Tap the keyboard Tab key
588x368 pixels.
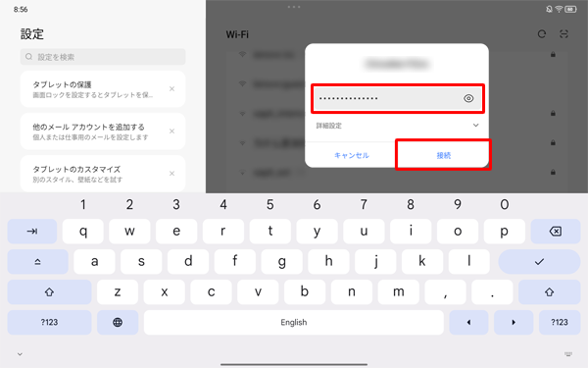pos(32,232)
